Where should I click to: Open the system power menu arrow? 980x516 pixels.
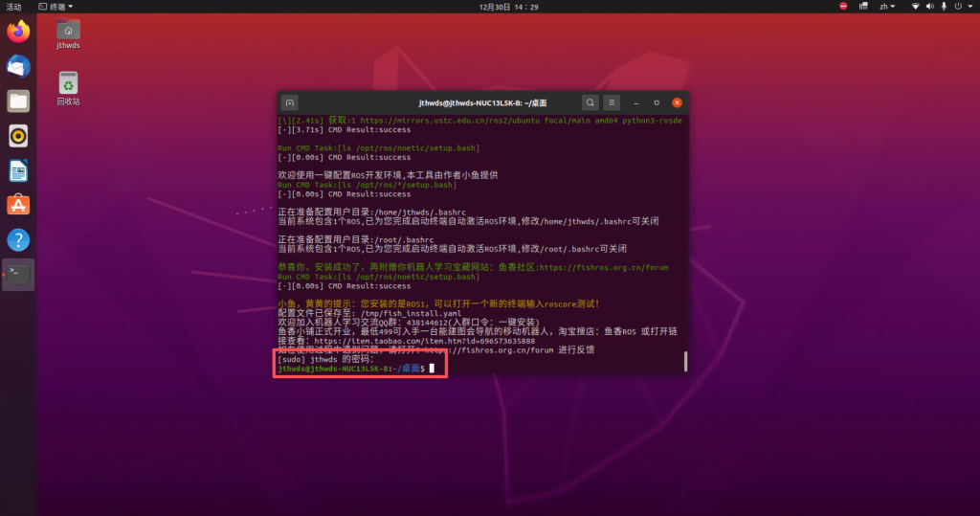(969, 7)
